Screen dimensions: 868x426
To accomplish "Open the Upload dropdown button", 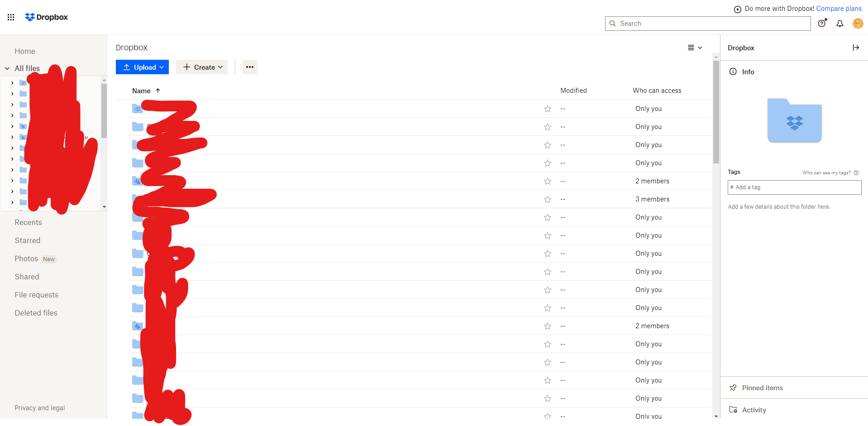I will (142, 67).
